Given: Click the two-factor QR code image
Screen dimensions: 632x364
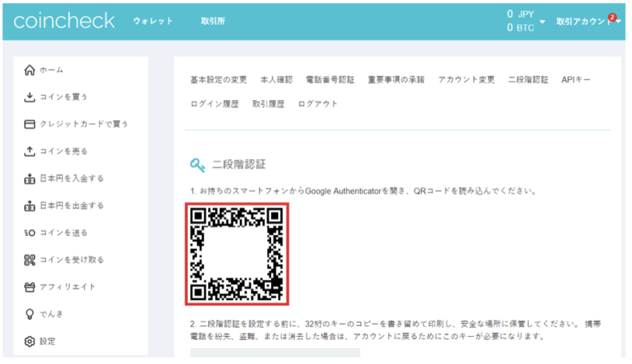Looking at the screenshot, I should pyautogui.click(x=237, y=254).
